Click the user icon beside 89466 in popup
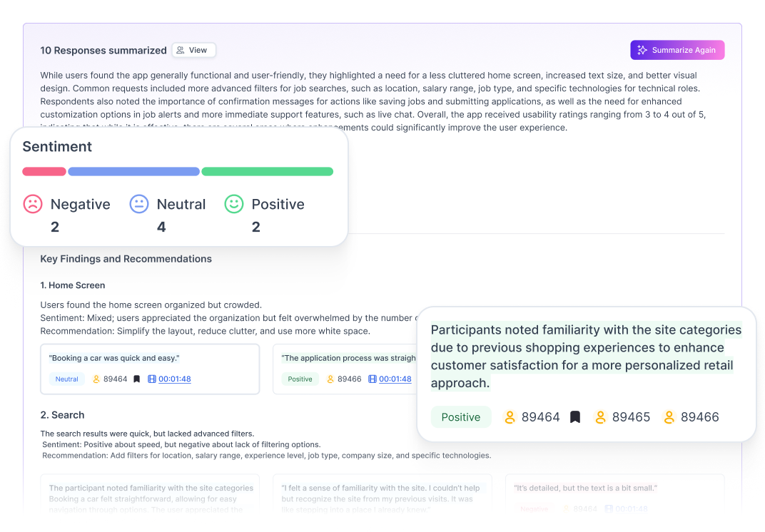The width and height of the screenshot is (765, 532). pyautogui.click(x=669, y=417)
